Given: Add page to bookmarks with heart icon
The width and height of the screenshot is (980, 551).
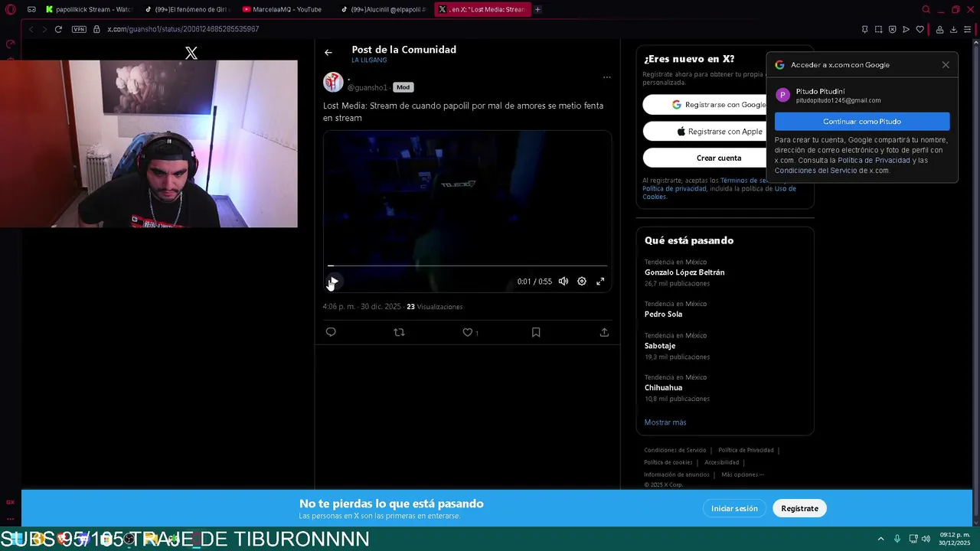Looking at the screenshot, I should tap(920, 29).
